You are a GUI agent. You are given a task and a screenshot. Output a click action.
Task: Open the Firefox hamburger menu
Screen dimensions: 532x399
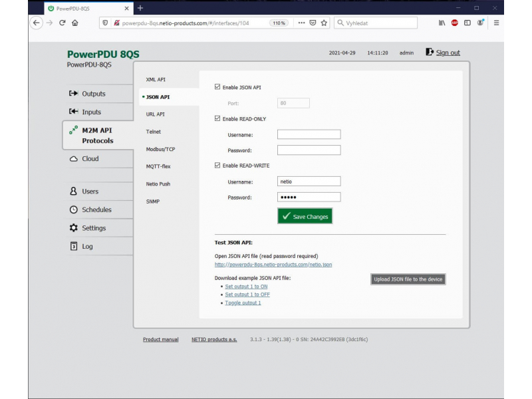click(496, 23)
